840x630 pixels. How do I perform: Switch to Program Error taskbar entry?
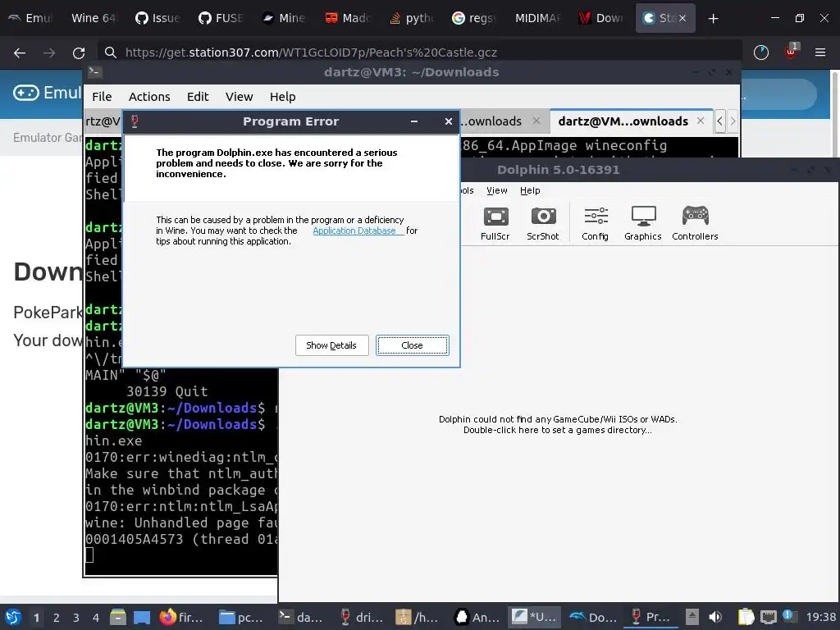tap(651, 617)
